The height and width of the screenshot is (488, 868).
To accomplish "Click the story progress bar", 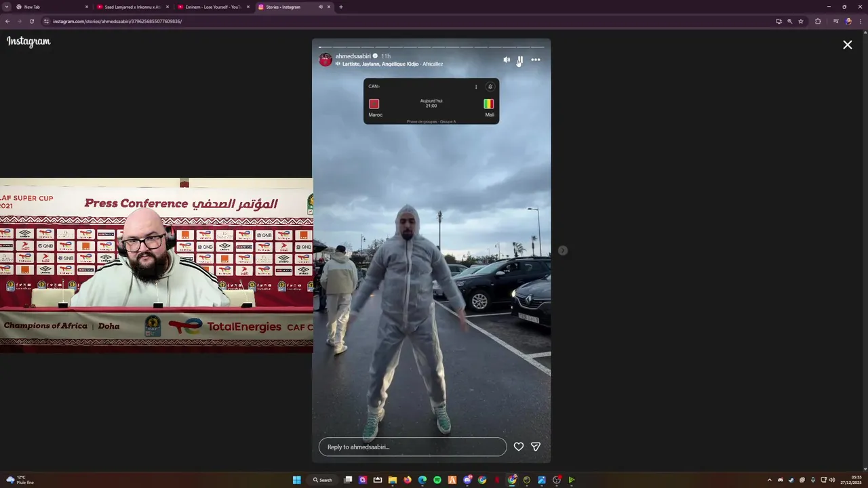I will 431,47.
